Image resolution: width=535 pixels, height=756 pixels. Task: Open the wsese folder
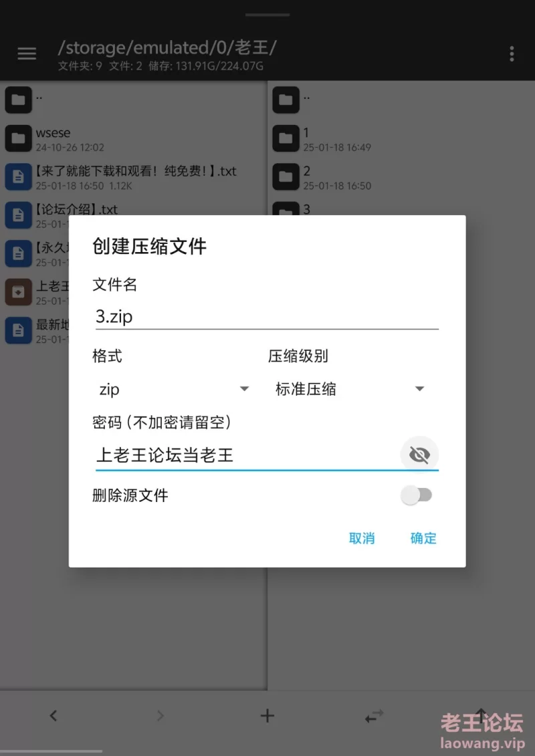pos(134,139)
